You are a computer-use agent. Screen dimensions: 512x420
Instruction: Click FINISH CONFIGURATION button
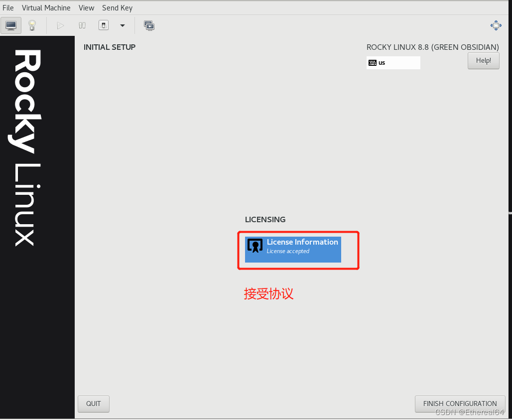tap(460, 404)
